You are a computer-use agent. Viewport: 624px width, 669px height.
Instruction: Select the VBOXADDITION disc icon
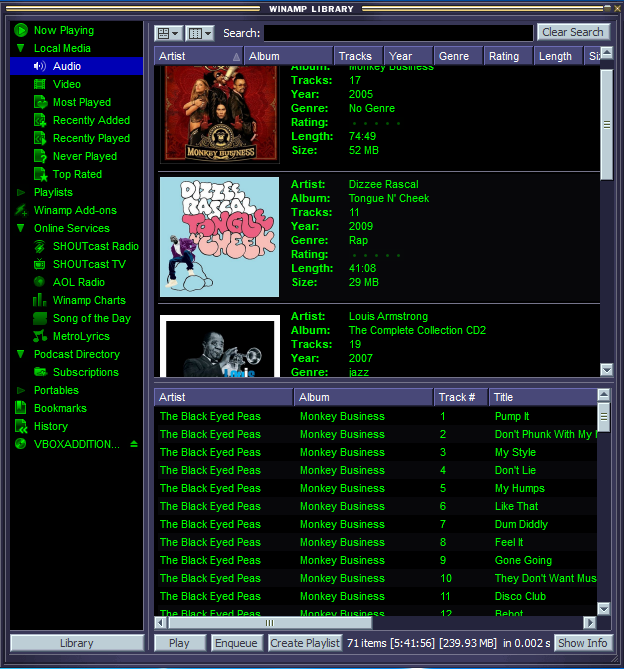(21, 444)
